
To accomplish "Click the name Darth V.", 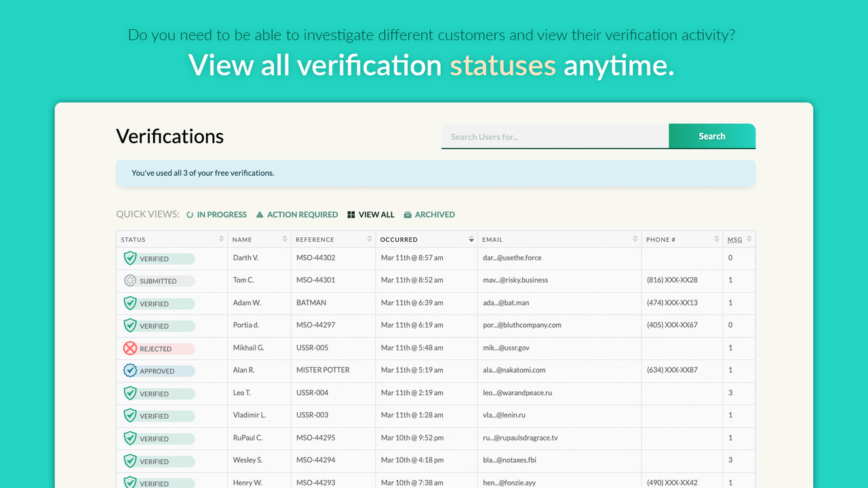I will [245, 258].
